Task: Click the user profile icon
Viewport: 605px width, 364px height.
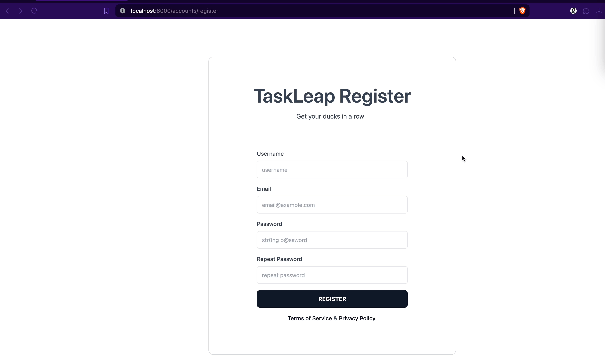Action: coord(573,11)
